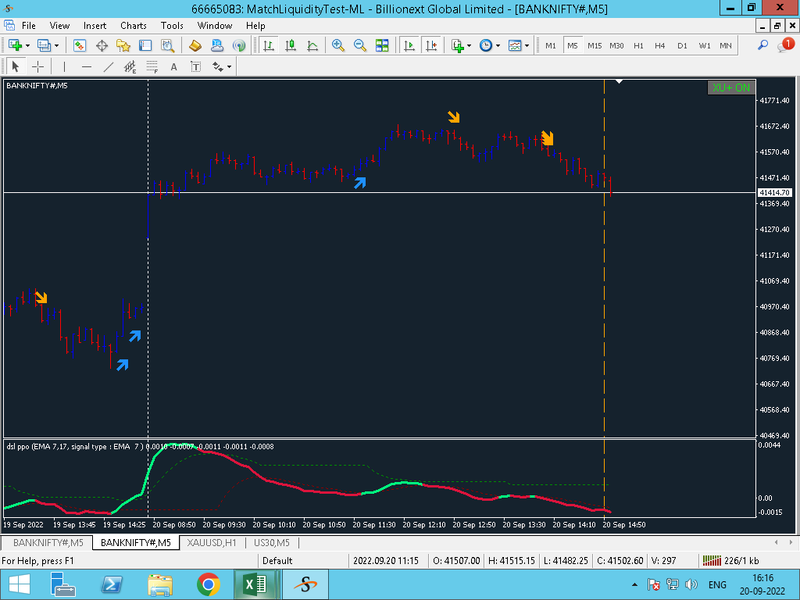Viewport: 800px width, 600px height.
Task: Select the Draw Vertical Line tool
Action: pyautogui.click(x=65, y=67)
